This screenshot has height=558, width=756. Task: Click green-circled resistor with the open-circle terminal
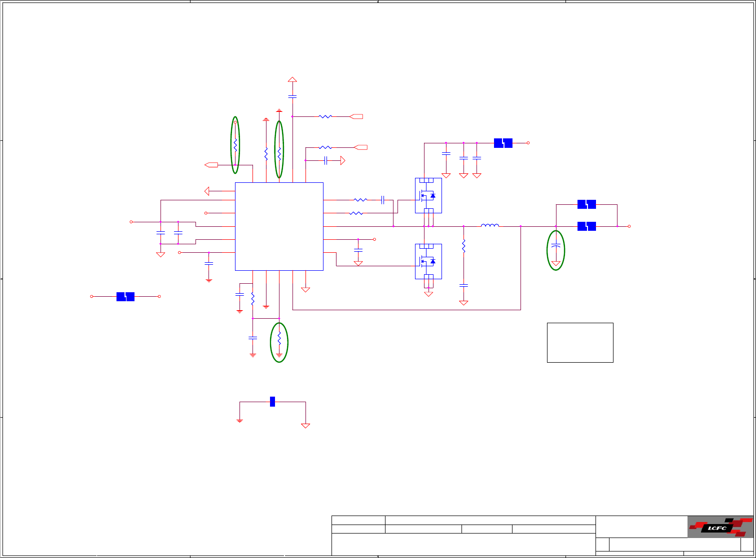pos(235,145)
